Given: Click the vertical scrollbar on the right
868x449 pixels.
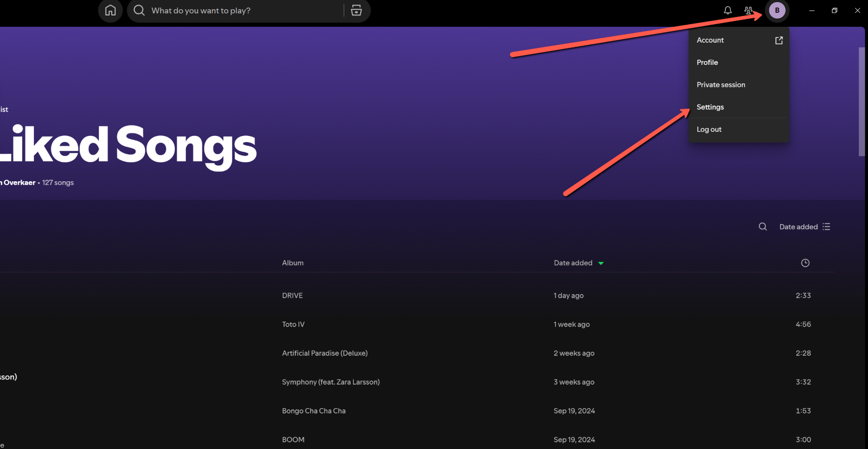Looking at the screenshot, I should [861, 102].
